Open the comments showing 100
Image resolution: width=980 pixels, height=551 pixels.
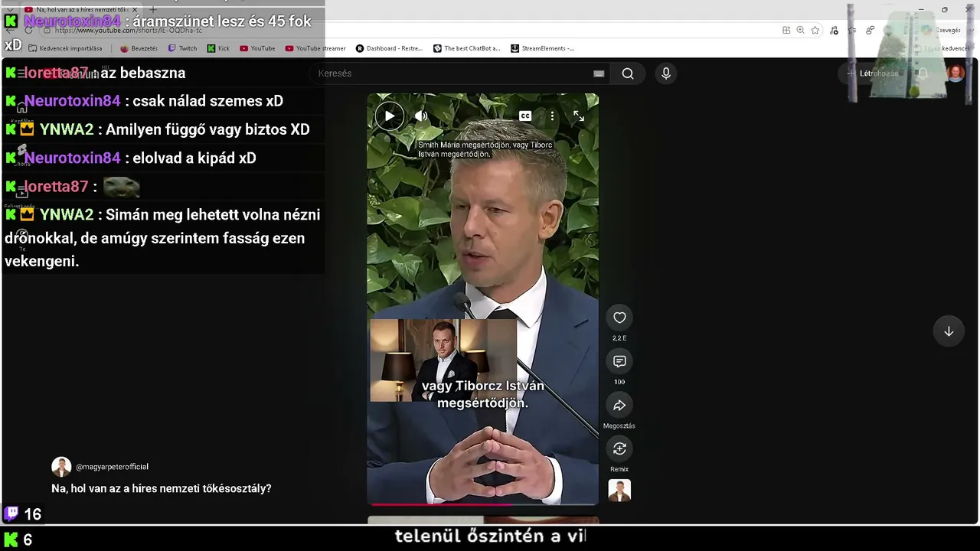[x=619, y=361]
